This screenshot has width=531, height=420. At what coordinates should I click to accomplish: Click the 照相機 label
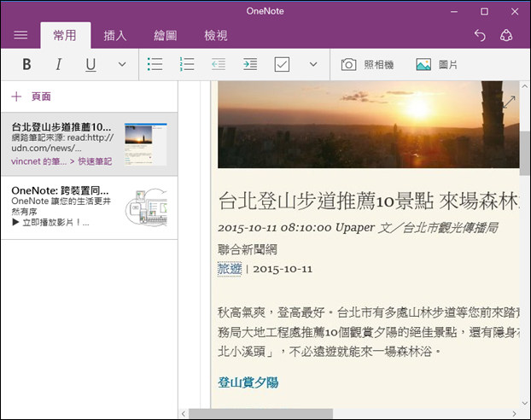click(379, 65)
